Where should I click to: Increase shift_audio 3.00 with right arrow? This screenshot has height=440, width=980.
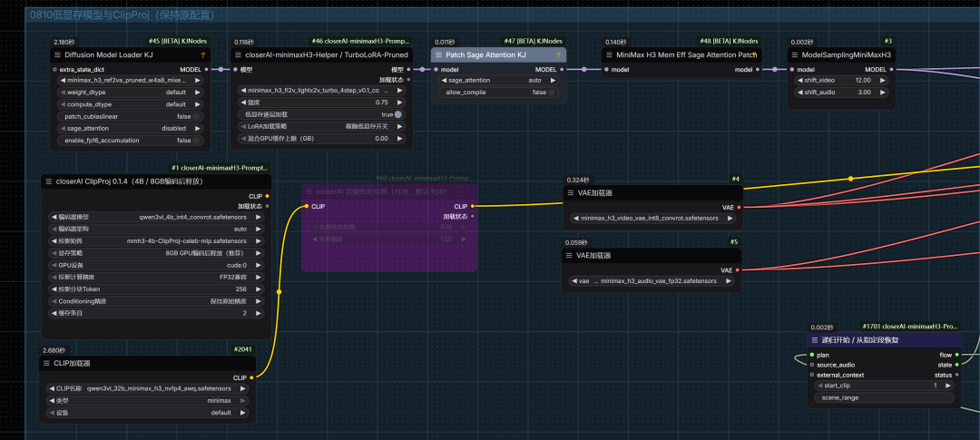(884, 93)
